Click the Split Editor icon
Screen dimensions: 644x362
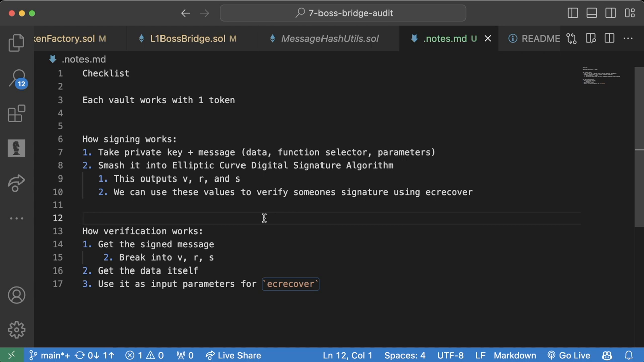tap(609, 39)
